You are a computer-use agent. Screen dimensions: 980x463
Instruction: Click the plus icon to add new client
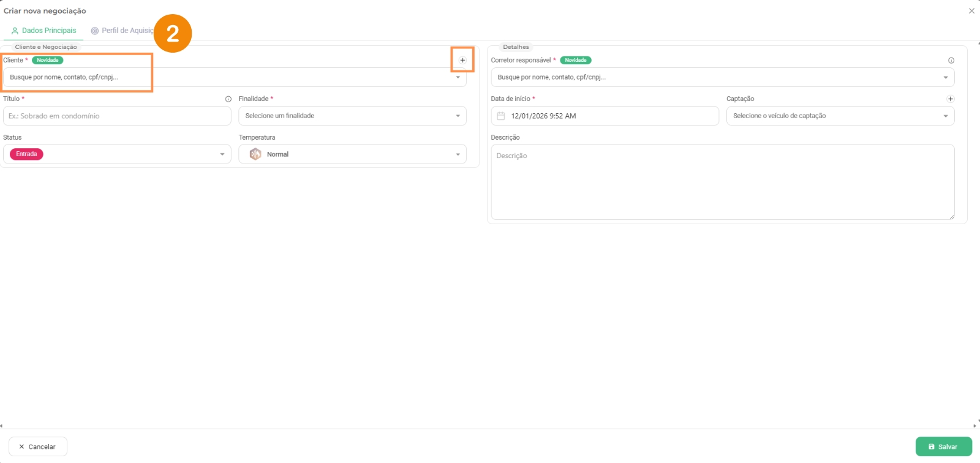462,60
